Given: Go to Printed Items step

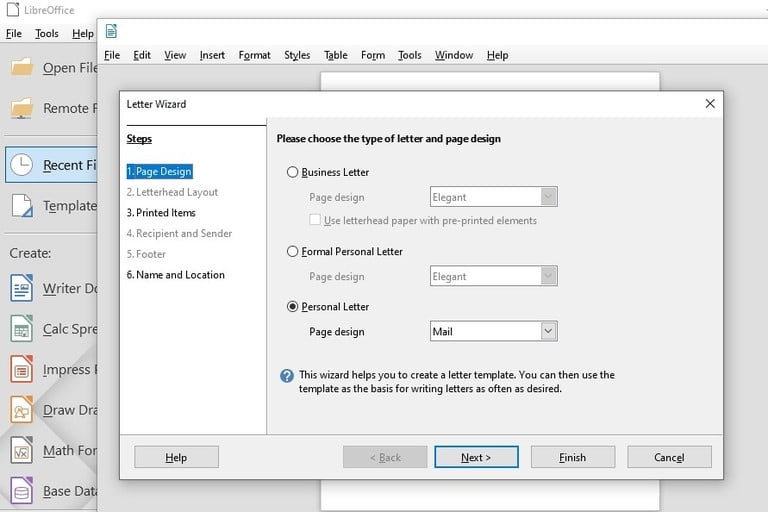Looking at the screenshot, I should 161,213.
